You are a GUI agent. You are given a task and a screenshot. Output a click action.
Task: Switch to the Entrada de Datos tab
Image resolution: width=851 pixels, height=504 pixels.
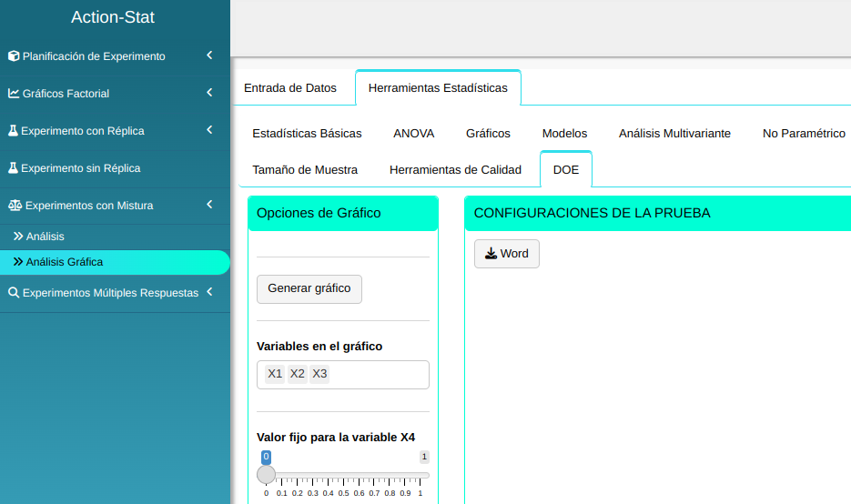(x=290, y=88)
